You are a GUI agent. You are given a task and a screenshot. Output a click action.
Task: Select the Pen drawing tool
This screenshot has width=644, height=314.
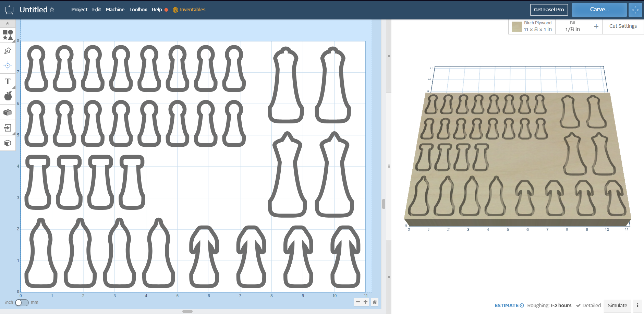(x=8, y=51)
